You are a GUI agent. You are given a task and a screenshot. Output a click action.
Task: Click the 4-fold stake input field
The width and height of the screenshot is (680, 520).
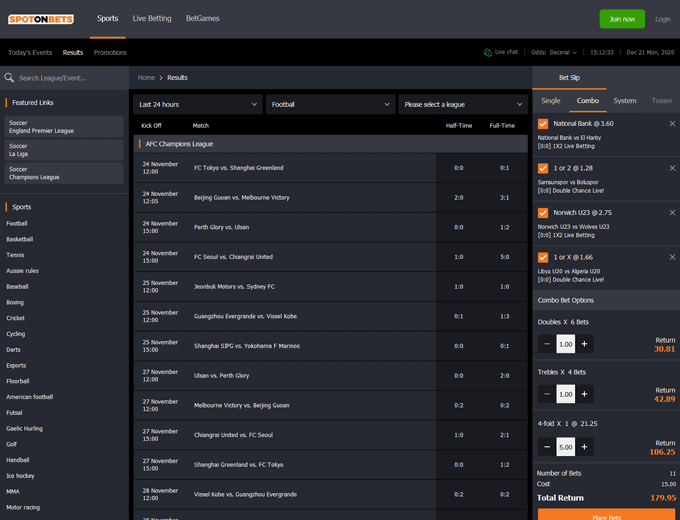(x=566, y=447)
